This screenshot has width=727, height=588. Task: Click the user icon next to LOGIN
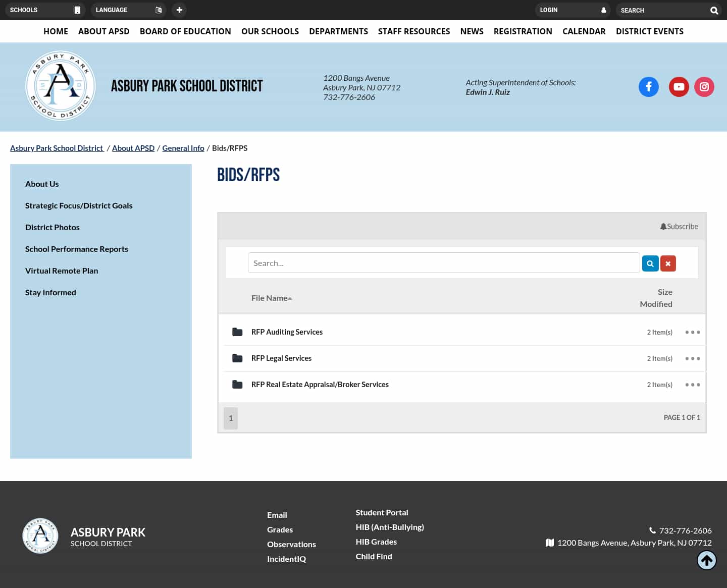pos(603,10)
